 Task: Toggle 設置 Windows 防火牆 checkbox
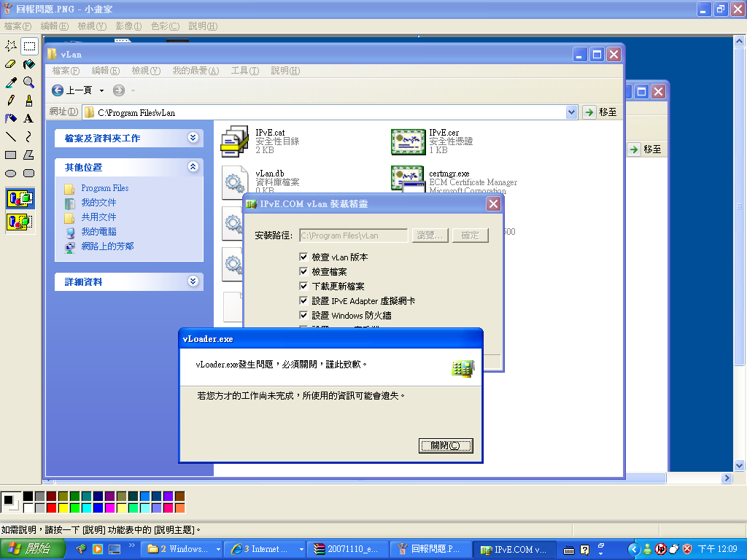click(x=303, y=315)
